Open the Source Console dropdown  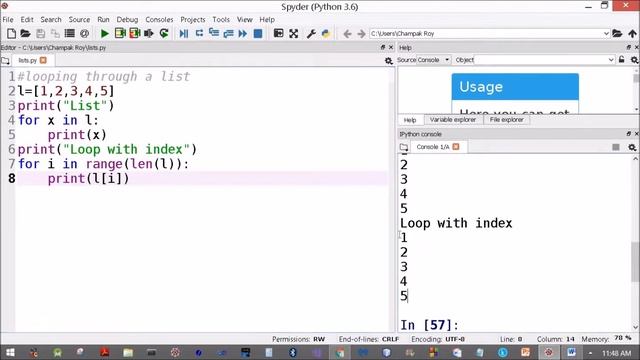(x=433, y=60)
